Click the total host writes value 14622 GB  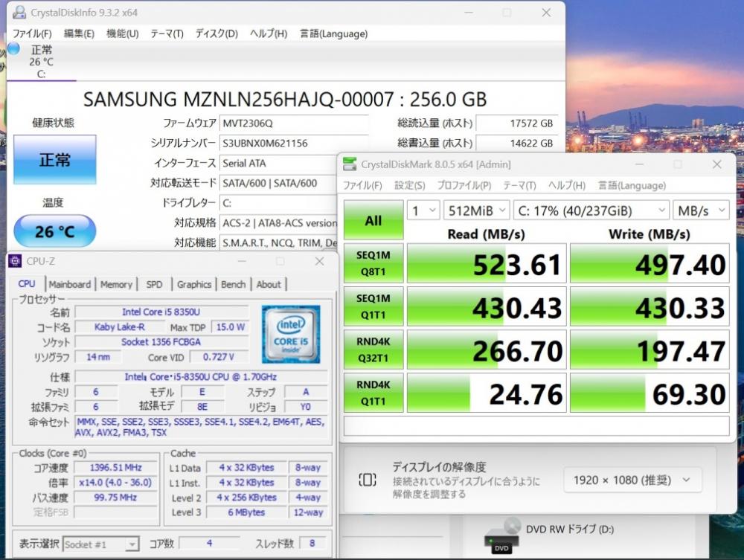[x=517, y=144]
